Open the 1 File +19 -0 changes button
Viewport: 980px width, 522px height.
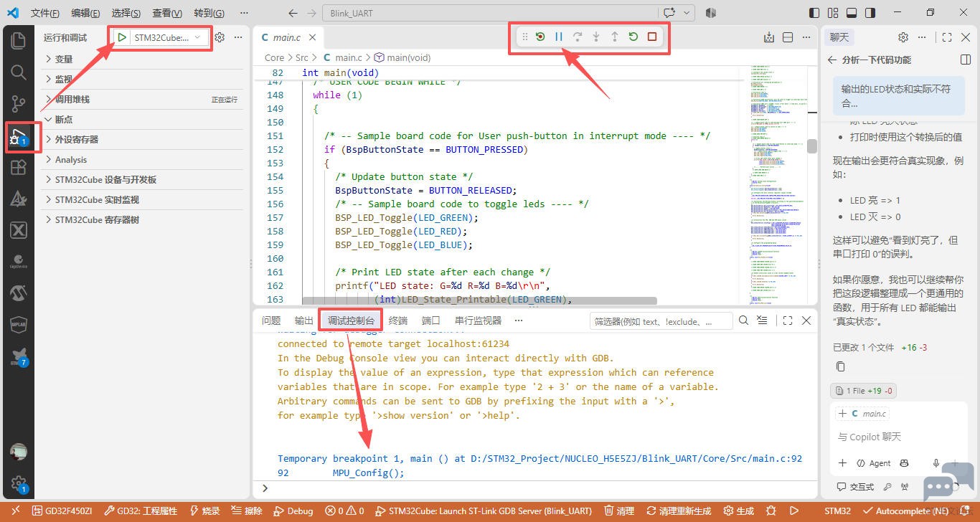[x=864, y=391]
